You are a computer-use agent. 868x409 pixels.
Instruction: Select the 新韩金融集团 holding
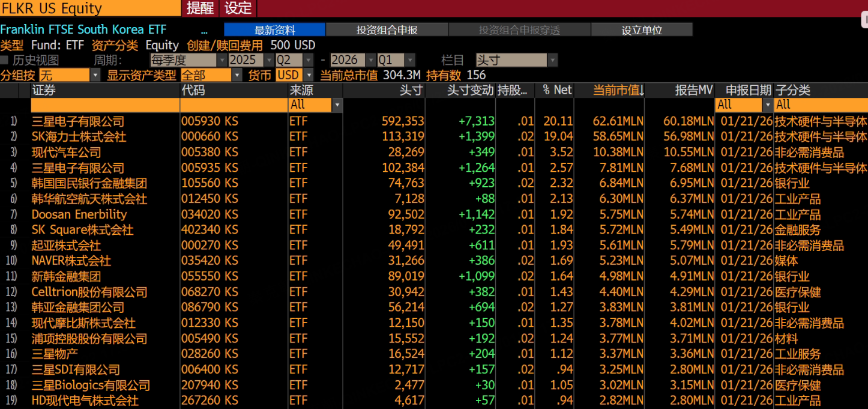pyautogui.click(x=67, y=276)
